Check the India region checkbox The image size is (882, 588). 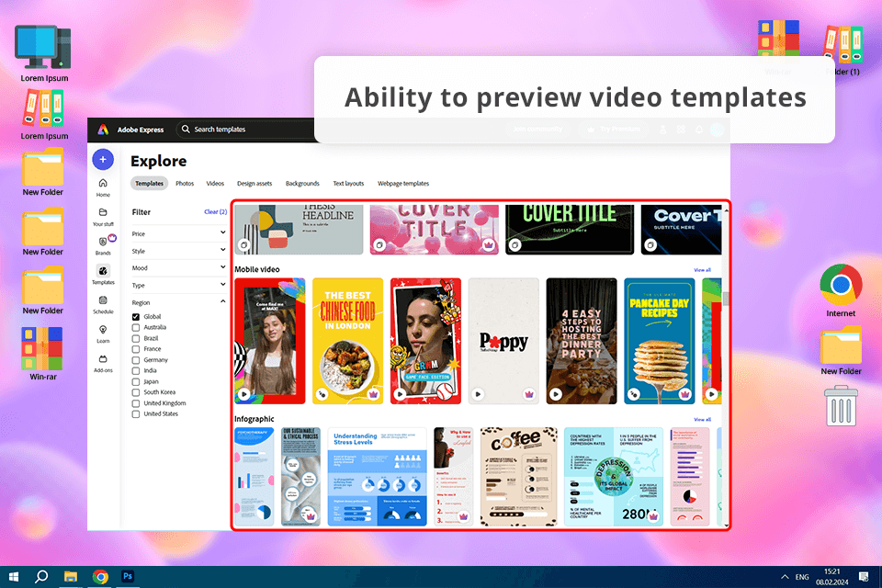pyautogui.click(x=136, y=371)
